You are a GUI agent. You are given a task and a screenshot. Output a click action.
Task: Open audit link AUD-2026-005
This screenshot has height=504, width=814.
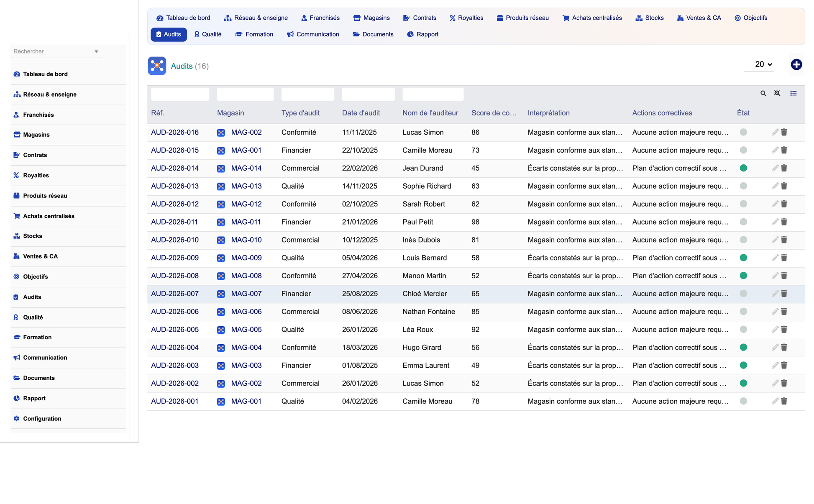175,330
